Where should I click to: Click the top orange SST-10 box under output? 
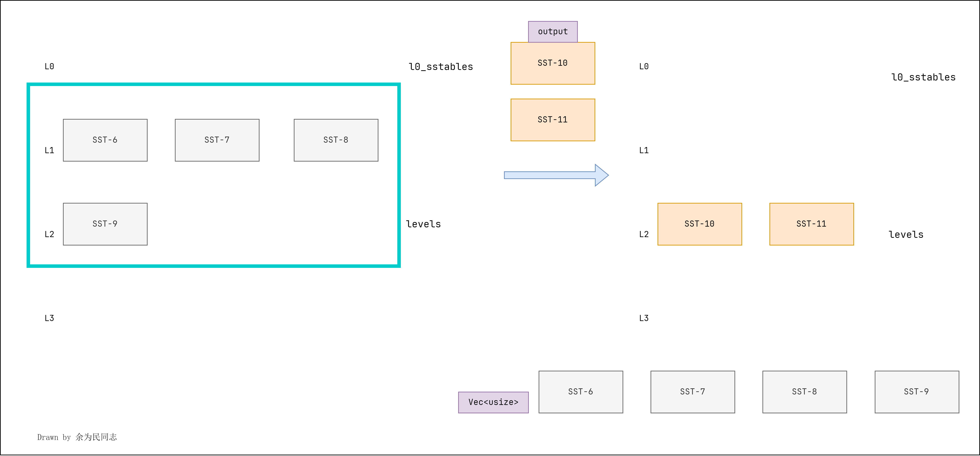pyautogui.click(x=553, y=63)
